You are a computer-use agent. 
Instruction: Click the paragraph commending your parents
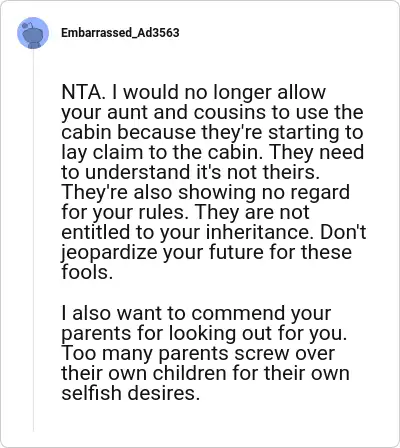tap(205, 353)
